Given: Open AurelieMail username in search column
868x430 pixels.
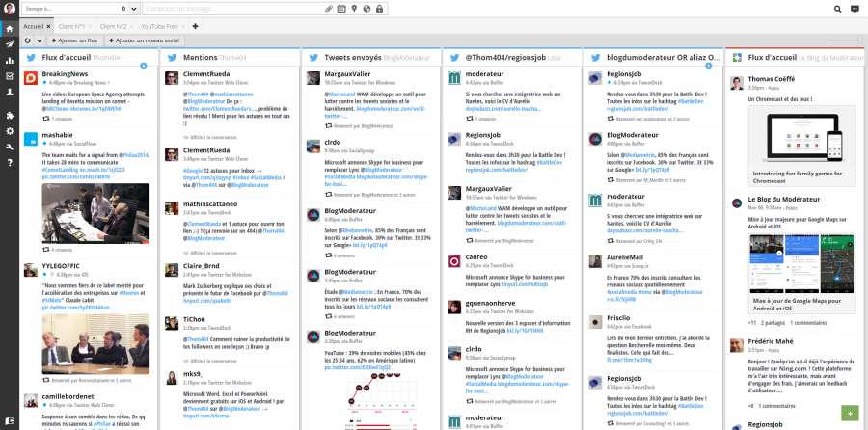Looking at the screenshot, I should click(x=625, y=257).
